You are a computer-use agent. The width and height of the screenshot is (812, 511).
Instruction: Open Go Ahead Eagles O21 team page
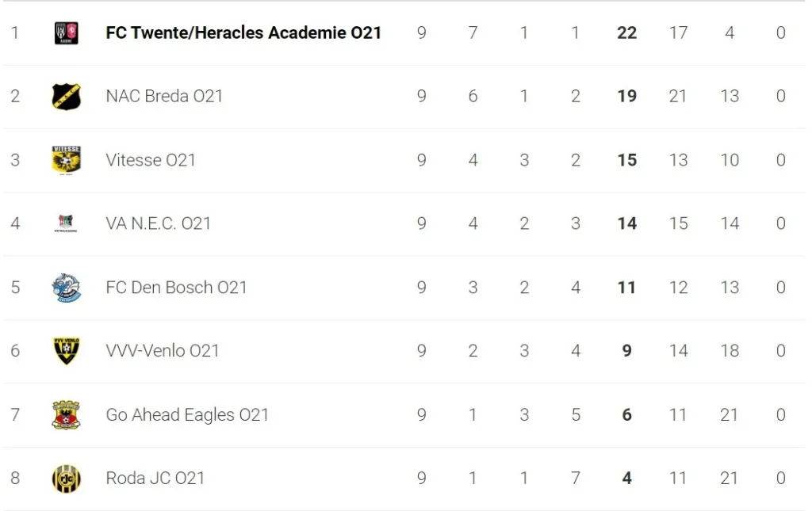click(187, 414)
